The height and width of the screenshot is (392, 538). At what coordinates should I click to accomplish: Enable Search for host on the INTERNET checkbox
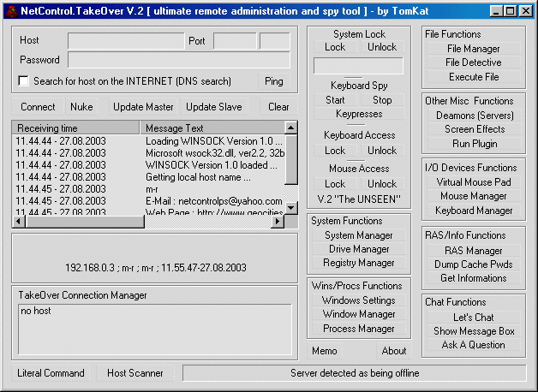coord(24,81)
